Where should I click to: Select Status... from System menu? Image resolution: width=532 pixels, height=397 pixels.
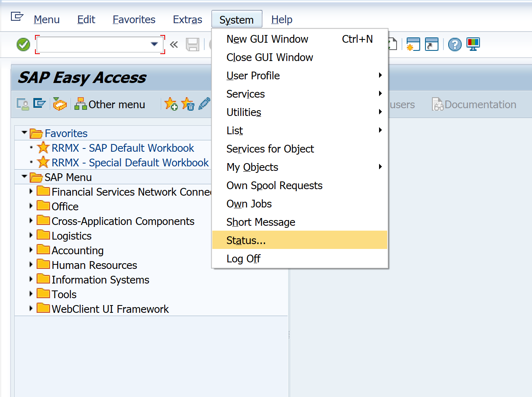pos(246,240)
